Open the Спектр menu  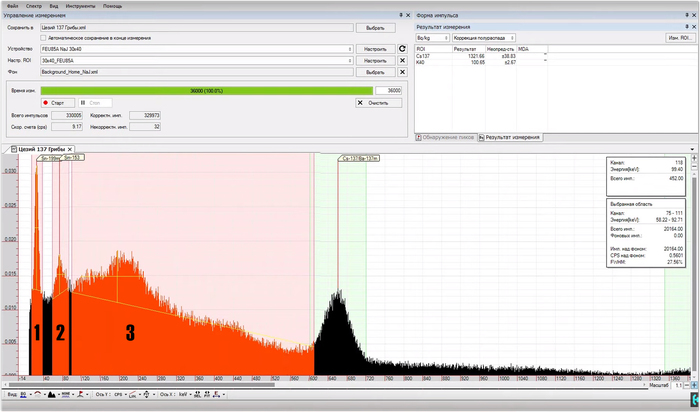point(34,5)
